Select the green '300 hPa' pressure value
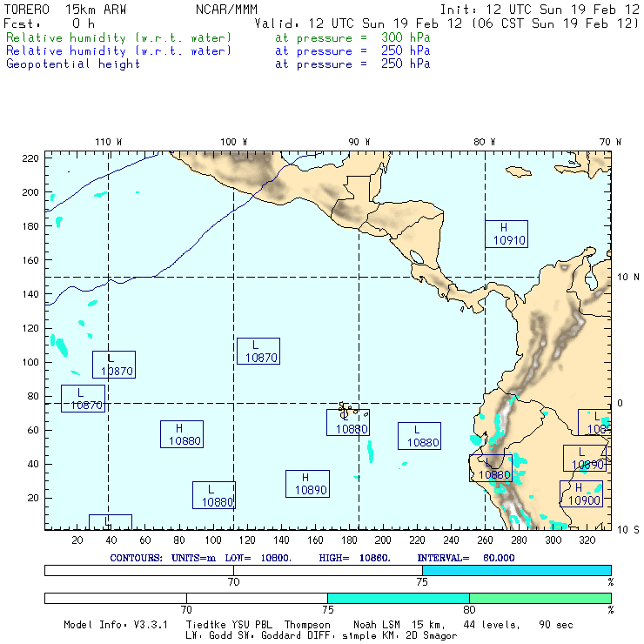The image size is (644, 644). click(x=406, y=37)
